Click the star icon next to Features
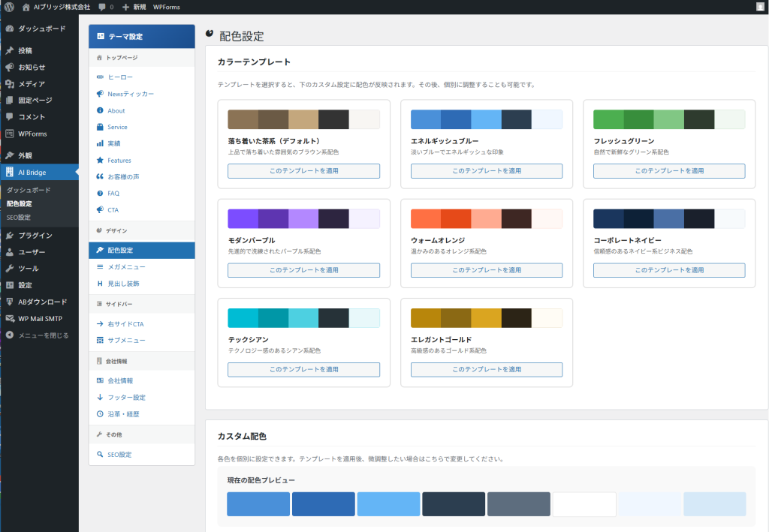Viewport: 769px width, 532px height. click(100, 161)
